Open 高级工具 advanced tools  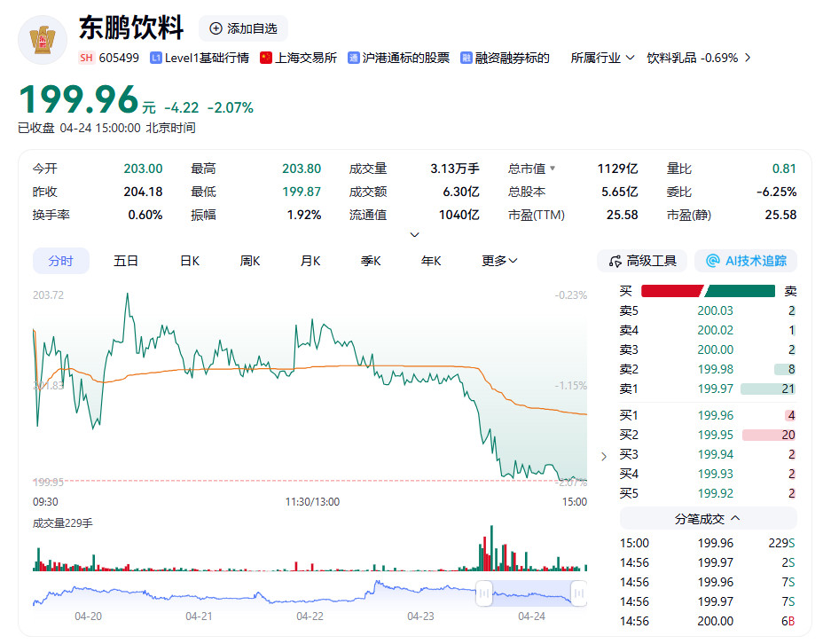642,261
